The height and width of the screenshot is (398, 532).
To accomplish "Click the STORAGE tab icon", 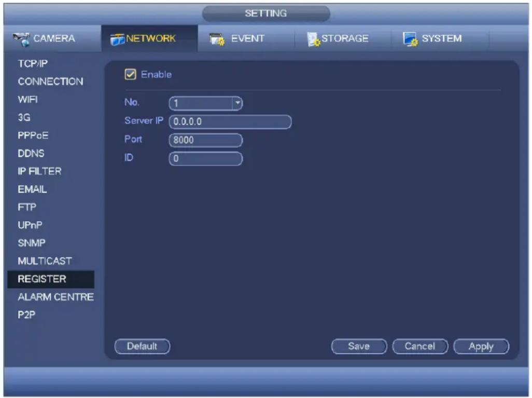I will pyautogui.click(x=313, y=39).
